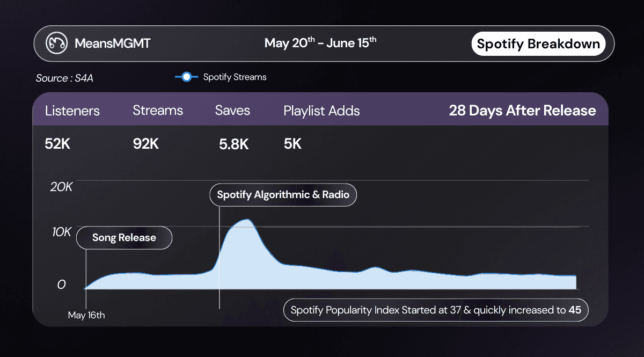Viewport: 644px width, 357px height.
Task: Select the May 20th - June 15th date range
Action: [x=320, y=43]
